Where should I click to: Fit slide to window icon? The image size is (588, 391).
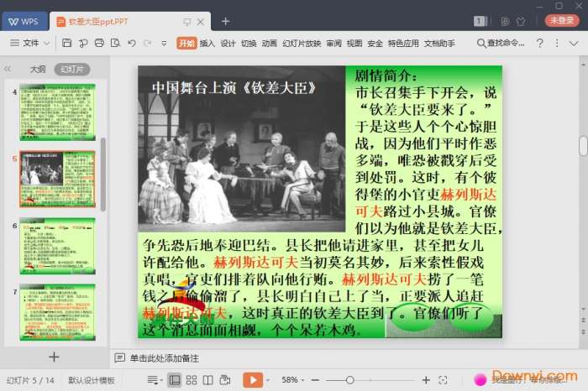(443, 380)
